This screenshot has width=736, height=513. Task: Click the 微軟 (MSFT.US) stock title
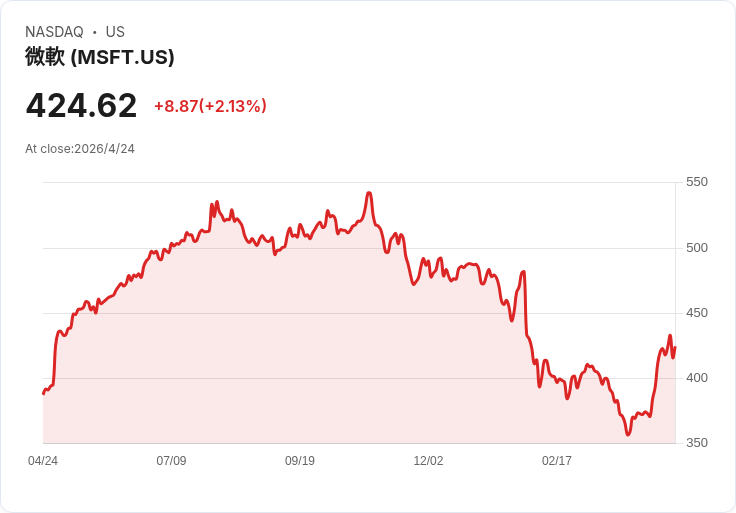[x=100, y=57]
